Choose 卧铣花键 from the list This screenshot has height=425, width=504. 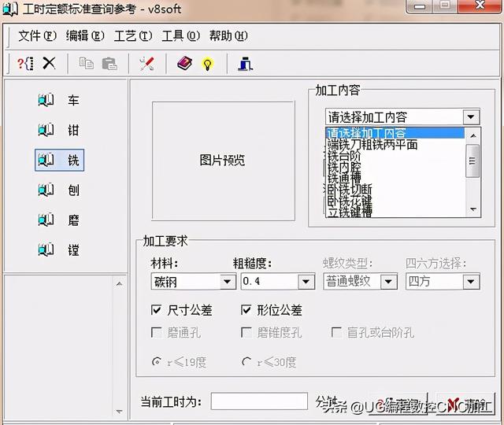pos(395,201)
